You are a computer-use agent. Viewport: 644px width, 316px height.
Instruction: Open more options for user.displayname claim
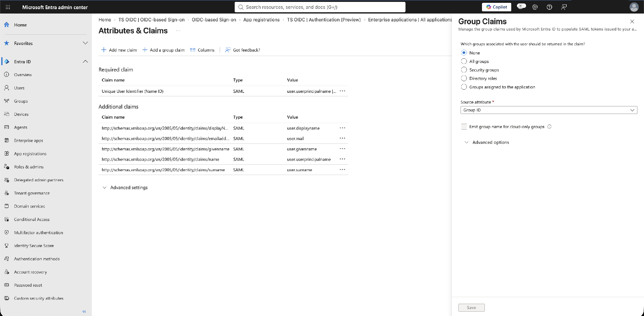(x=342, y=128)
